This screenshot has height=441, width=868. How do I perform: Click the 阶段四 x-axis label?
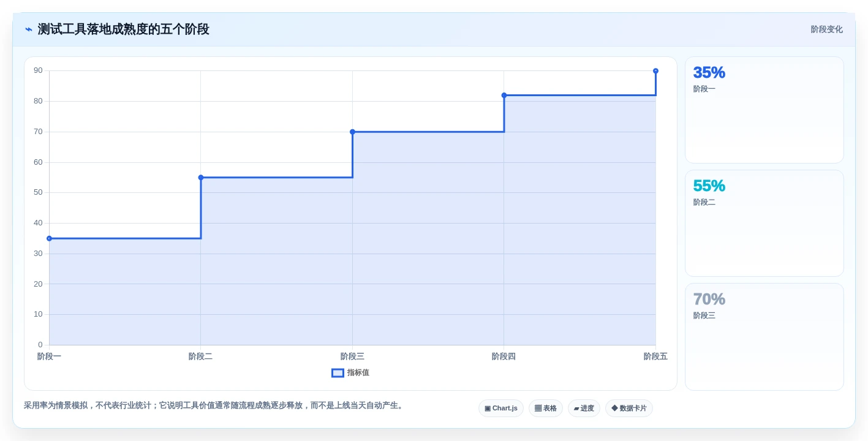tap(504, 356)
